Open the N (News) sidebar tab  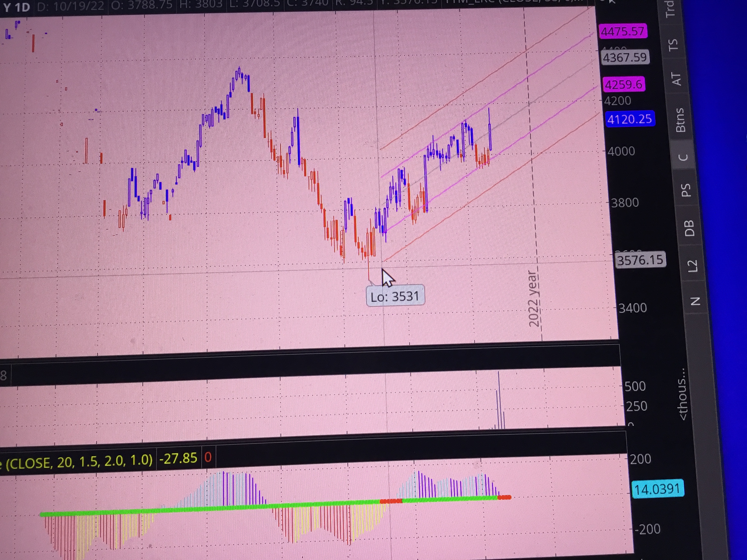tap(695, 301)
